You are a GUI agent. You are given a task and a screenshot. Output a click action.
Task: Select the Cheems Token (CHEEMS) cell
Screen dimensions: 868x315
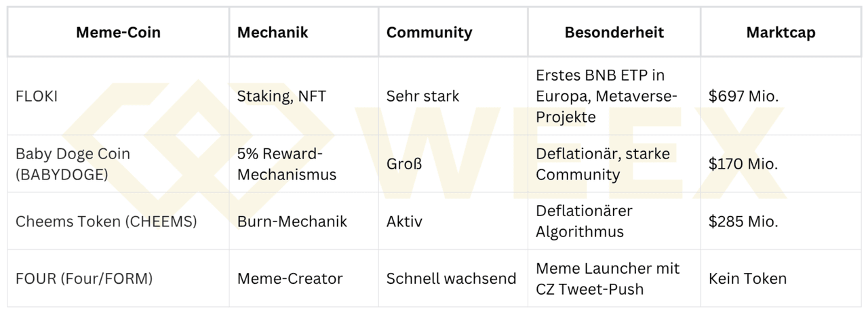point(106,222)
